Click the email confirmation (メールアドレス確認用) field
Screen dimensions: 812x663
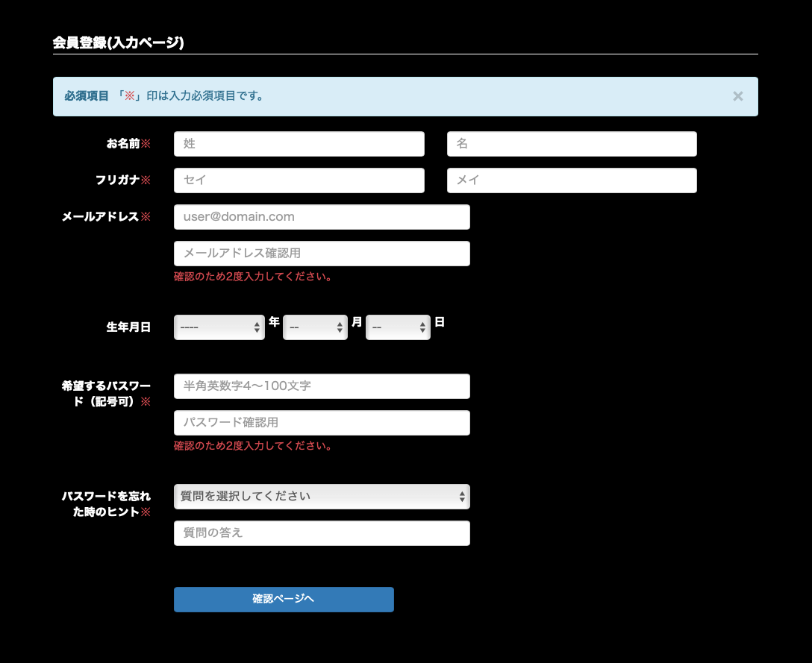coord(322,254)
